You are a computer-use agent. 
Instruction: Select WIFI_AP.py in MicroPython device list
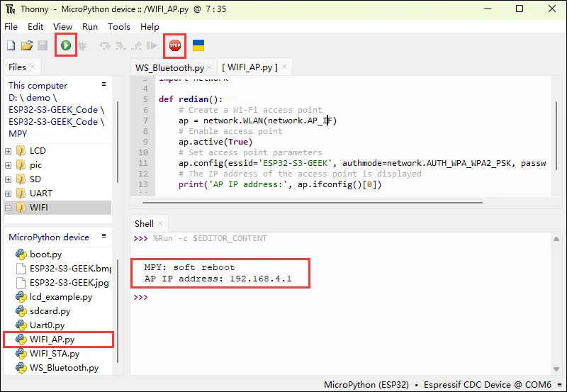52,340
